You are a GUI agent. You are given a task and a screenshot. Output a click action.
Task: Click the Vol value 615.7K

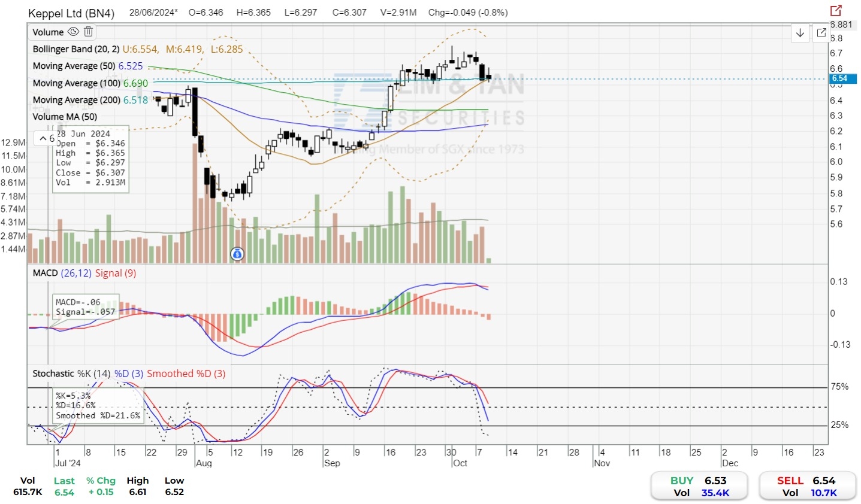click(x=28, y=492)
